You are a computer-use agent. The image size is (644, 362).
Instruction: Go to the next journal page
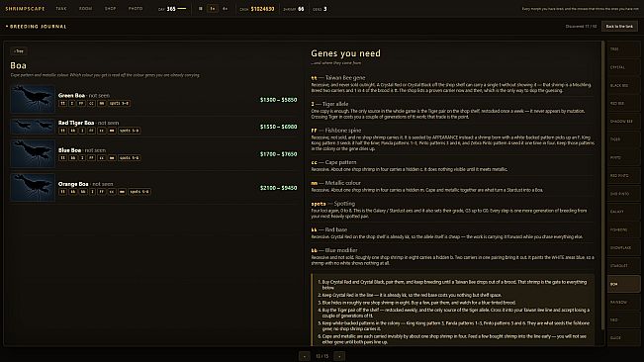339,356
